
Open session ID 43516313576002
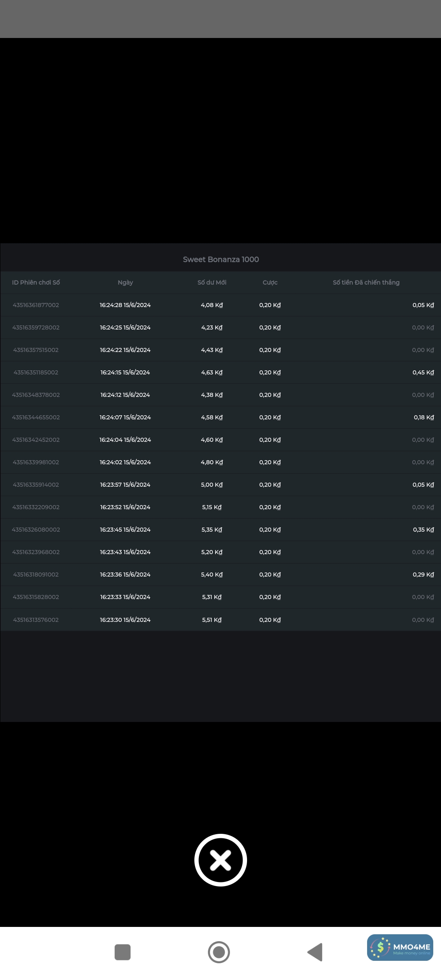click(36, 620)
